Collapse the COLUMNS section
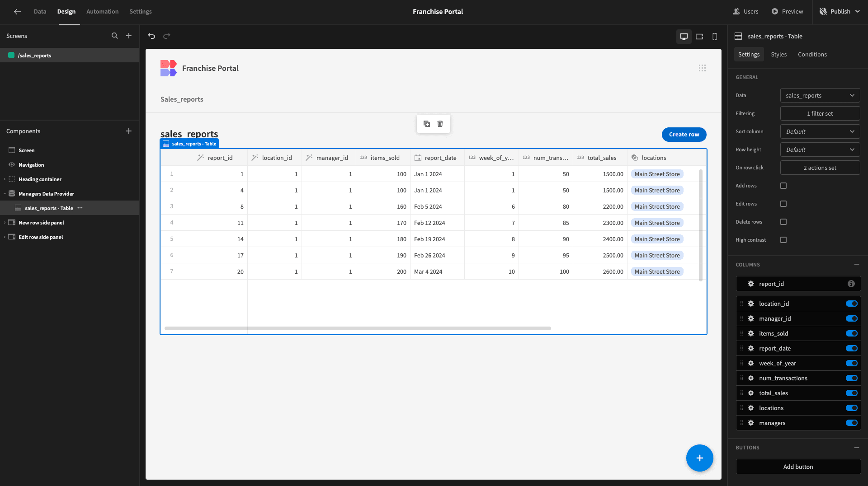Viewport: 868px width, 486px height. tap(856, 264)
